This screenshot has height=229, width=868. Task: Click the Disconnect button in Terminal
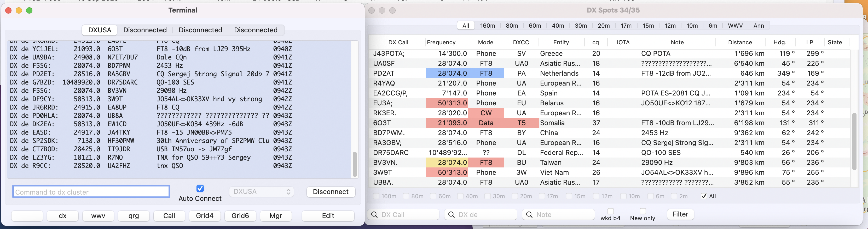pyautogui.click(x=331, y=192)
